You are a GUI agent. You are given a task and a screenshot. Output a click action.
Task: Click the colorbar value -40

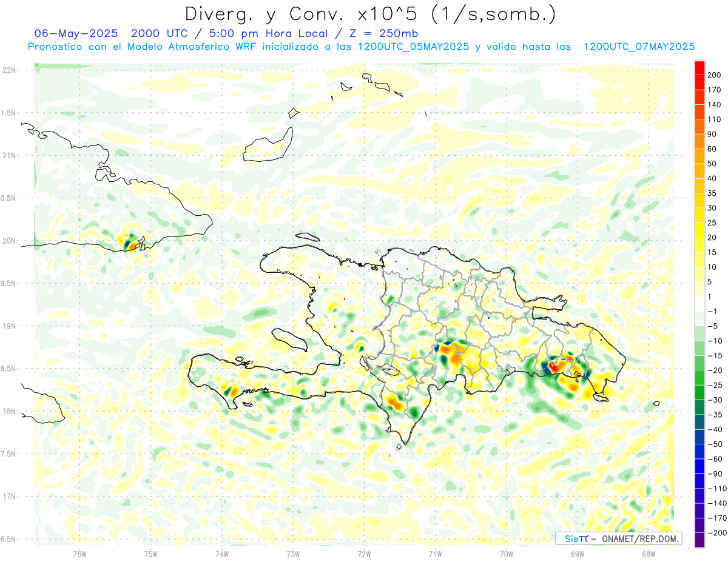pos(714,429)
